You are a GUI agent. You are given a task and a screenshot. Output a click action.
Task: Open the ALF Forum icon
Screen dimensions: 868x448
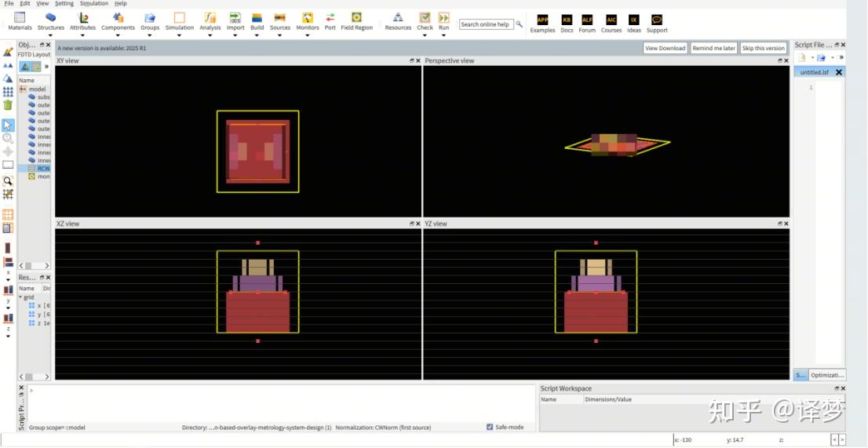point(587,20)
